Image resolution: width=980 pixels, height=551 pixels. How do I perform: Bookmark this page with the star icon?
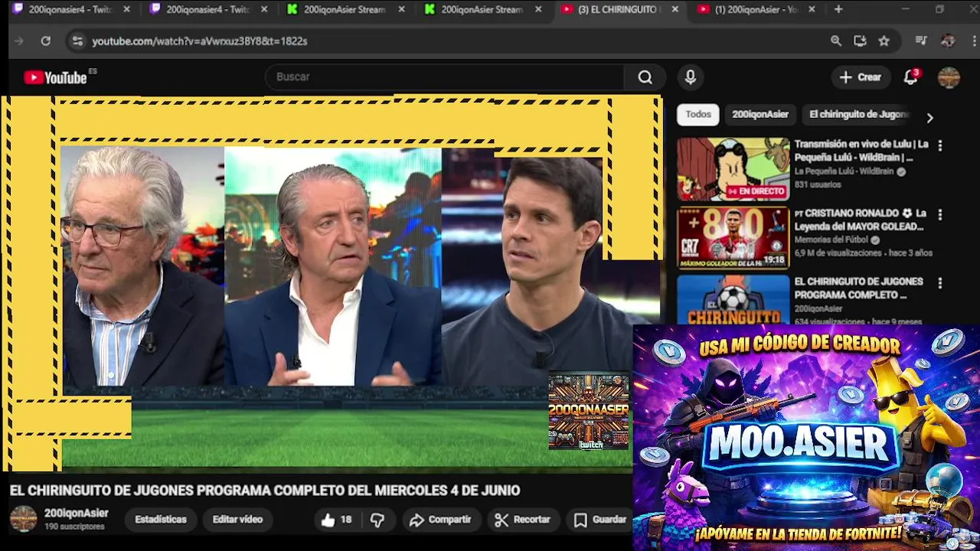(x=884, y=41)
